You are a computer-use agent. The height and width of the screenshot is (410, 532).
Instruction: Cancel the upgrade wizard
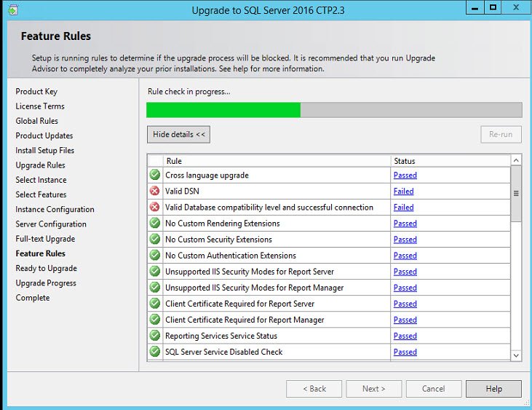point(434,389)
